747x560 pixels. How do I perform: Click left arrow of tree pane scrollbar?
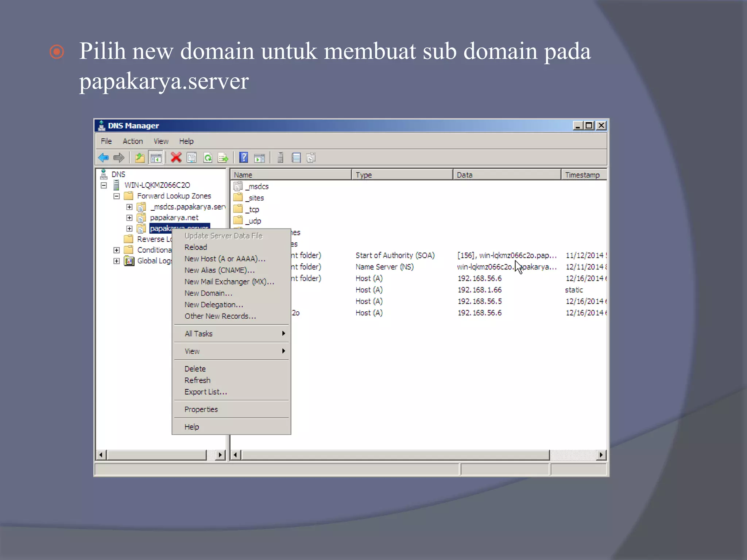click(101, 455)
